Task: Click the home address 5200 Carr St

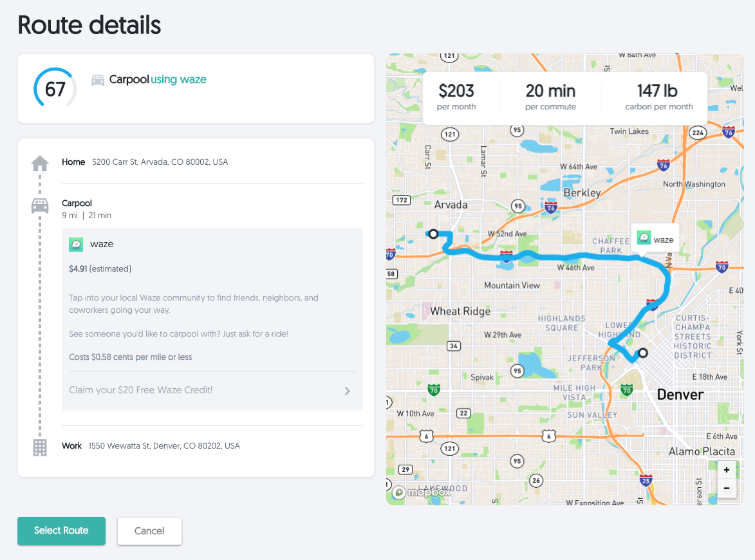Action: tap(160, 162)
